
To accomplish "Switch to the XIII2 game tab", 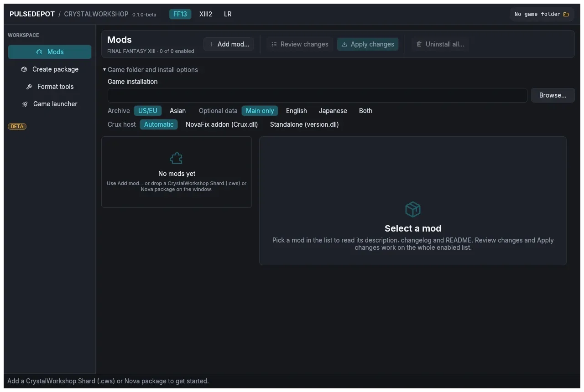I will [206, 14].
